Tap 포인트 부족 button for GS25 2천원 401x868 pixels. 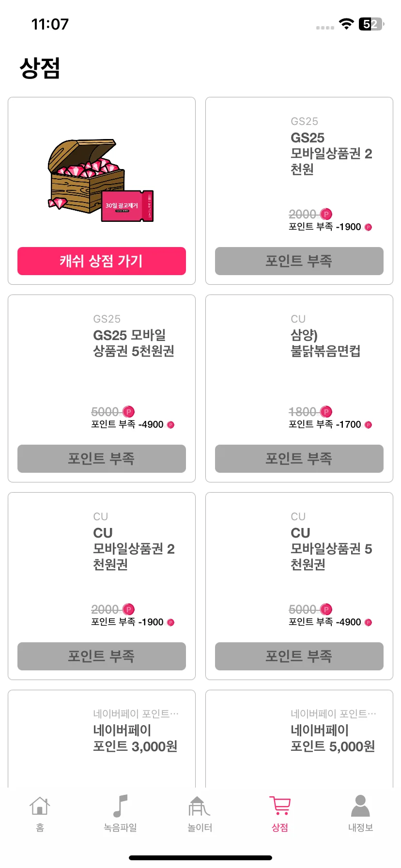pos(299,261)
